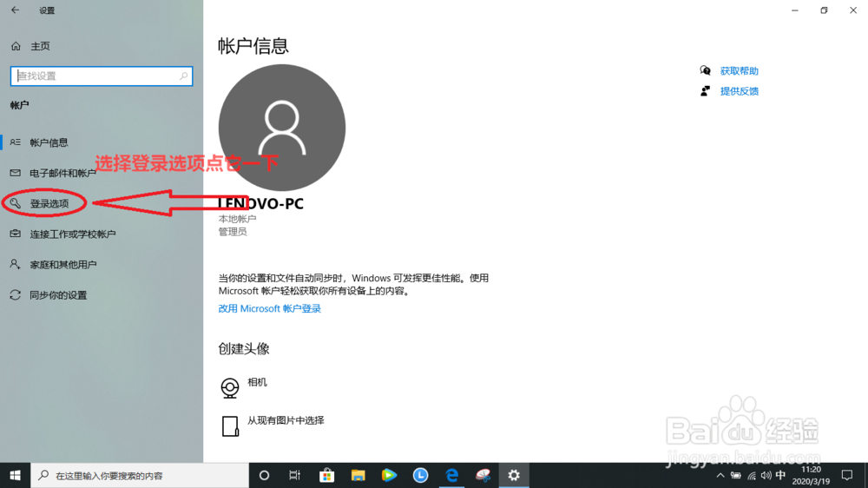This screenshot has width=868, height=488.
Task: Click the envelope icon for email accounts
Action: point(16,173)
